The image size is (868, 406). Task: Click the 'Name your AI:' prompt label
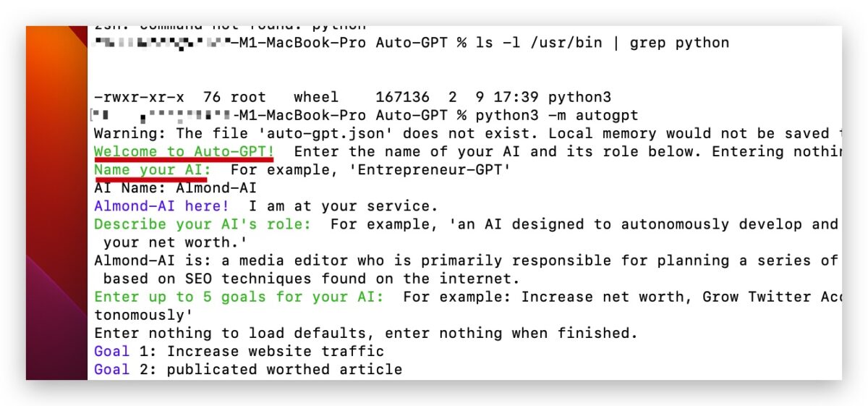pos(152,170)
